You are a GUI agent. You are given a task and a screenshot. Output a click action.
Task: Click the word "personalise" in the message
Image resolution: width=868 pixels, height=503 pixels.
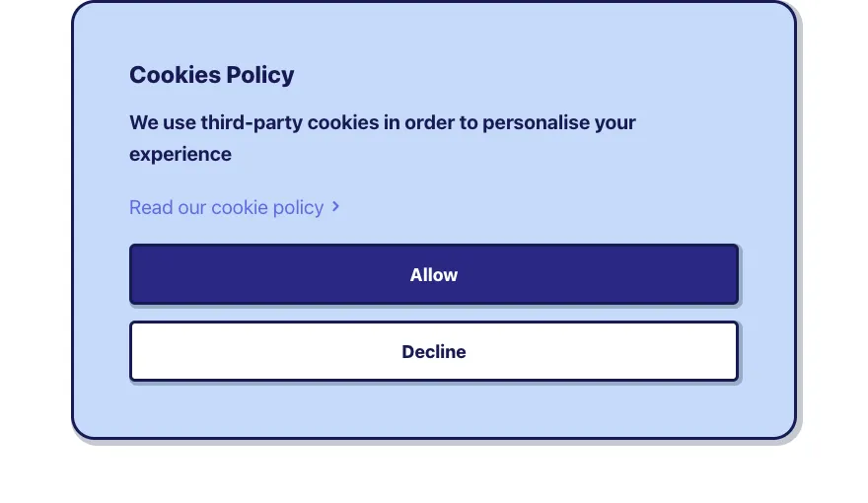pyautogui.click(x=537, y=123)
